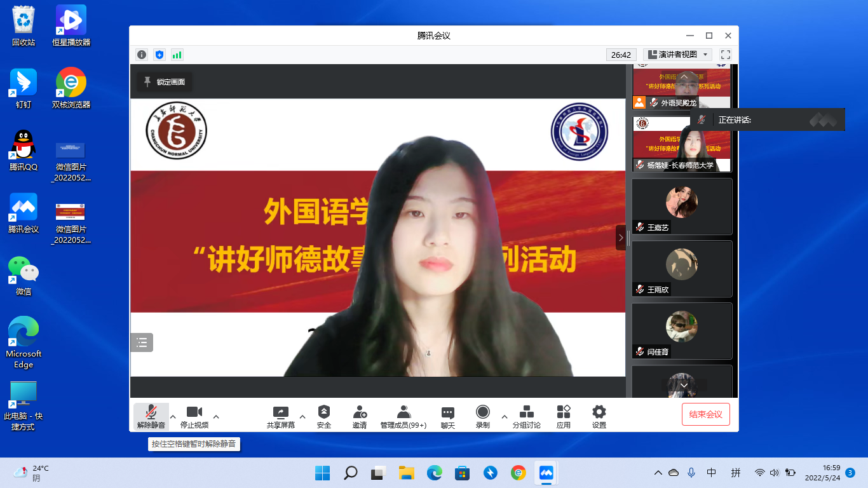
Task: Select 杨莹娃-长春师范大学 video thumbnail
Action: pos(682,144)
